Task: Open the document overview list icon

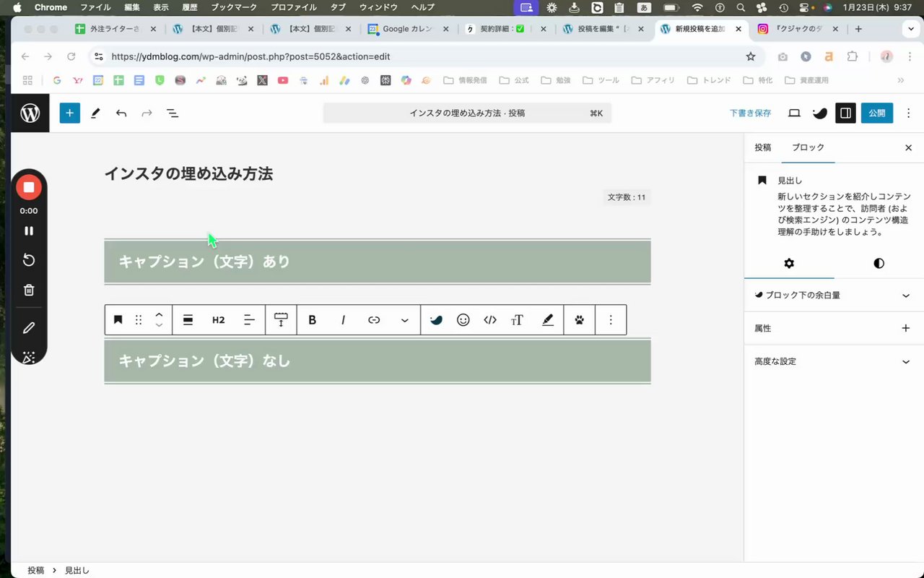Action: [x=173, y=113]
